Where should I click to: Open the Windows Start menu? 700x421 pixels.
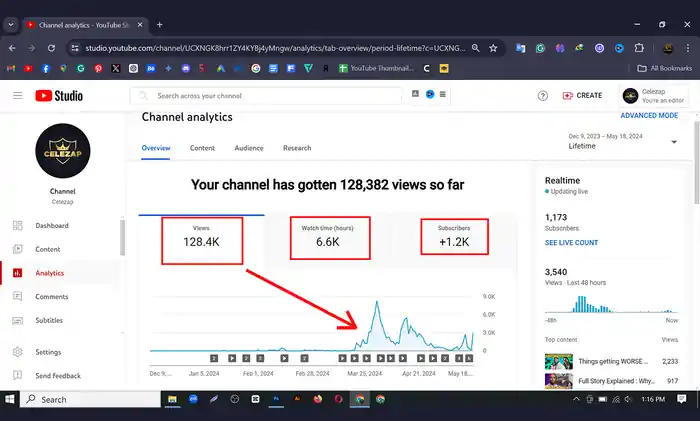[x=10, y=399]
